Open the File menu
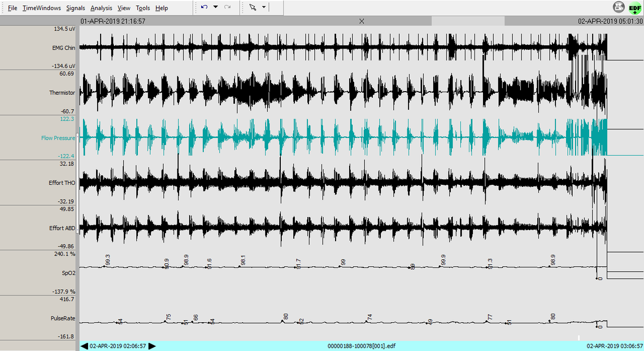The width and height of the screenshot is (644, 351). (x=12, y=8)
